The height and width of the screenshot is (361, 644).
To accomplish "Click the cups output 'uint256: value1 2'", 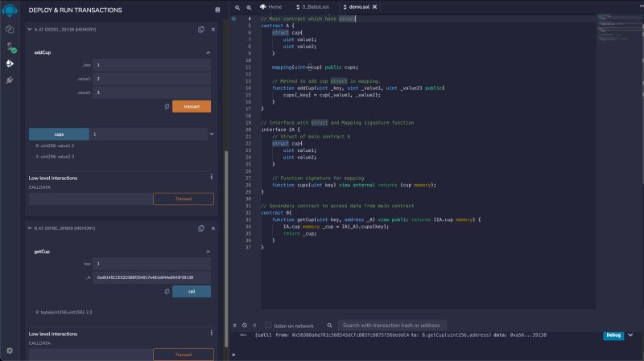I will [55, 146].
